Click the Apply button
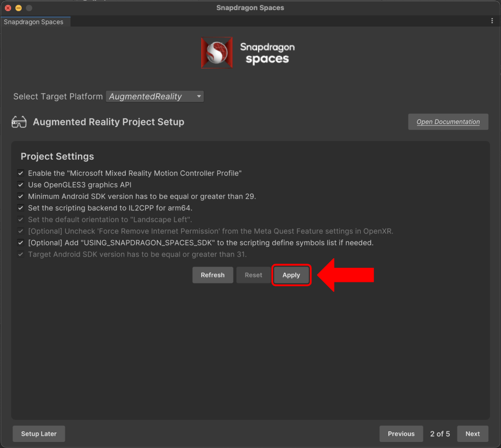Image resolution: width=501 pixels, height=448 pixels. (x=291, y=275)
